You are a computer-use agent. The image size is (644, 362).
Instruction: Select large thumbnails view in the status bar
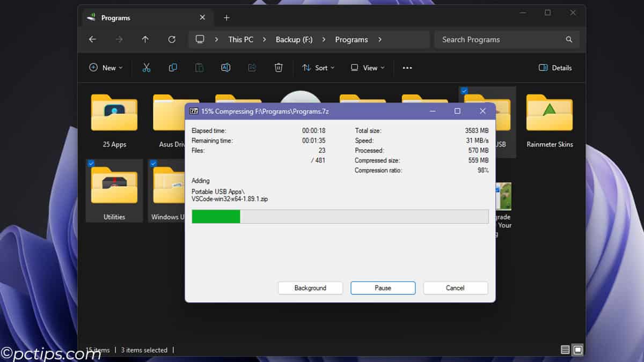point(578,349)
